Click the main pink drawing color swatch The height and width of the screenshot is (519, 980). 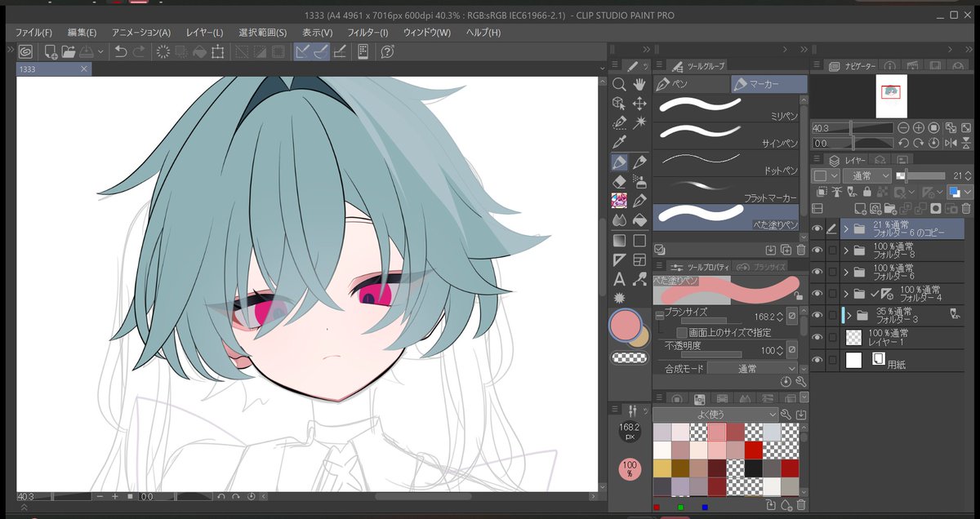click(625, 327)
